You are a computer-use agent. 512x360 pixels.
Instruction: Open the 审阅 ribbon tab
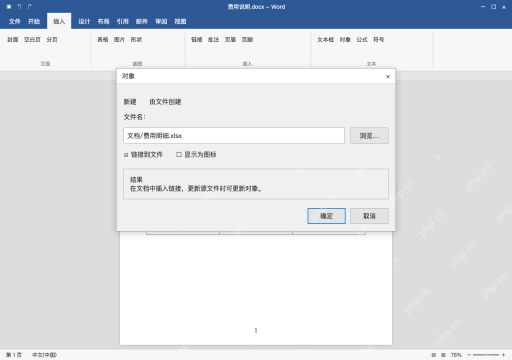pyautogui.click(x=161, y=21)
